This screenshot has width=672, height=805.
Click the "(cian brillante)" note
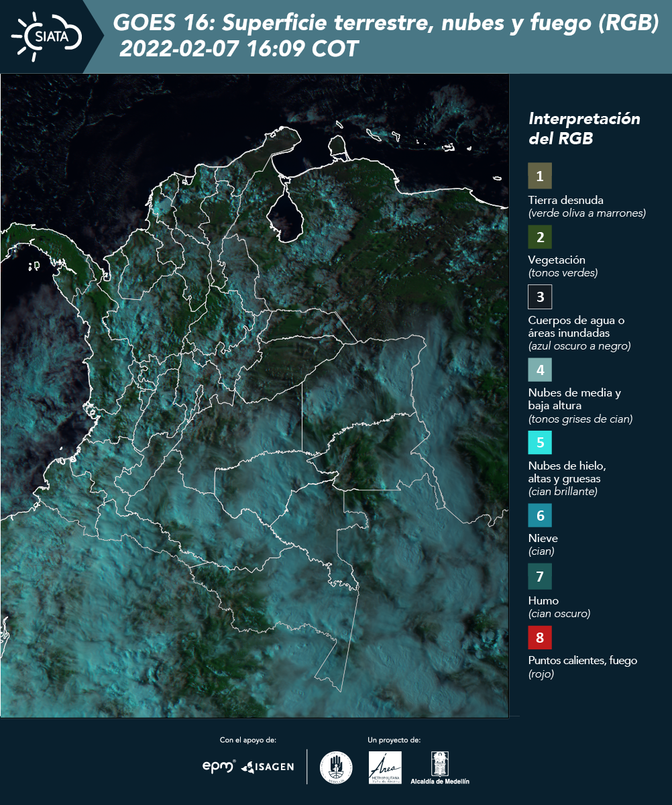click(563, 492)
